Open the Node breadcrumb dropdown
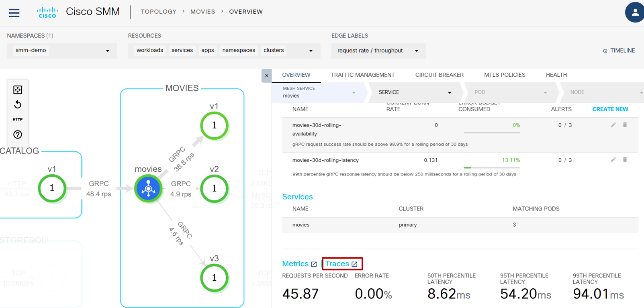The height and width of the screenshot is (308, 644). click(603, 92)
